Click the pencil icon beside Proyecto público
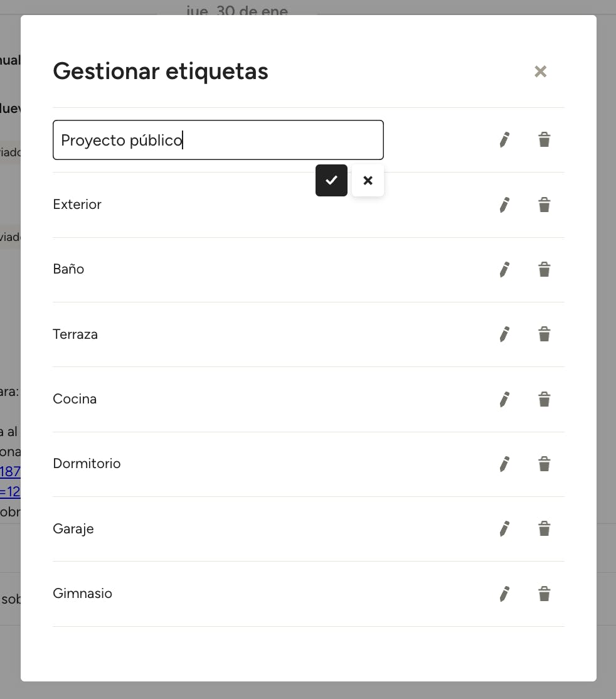Viewport: 616px width, 699px height. click(504, 139)
